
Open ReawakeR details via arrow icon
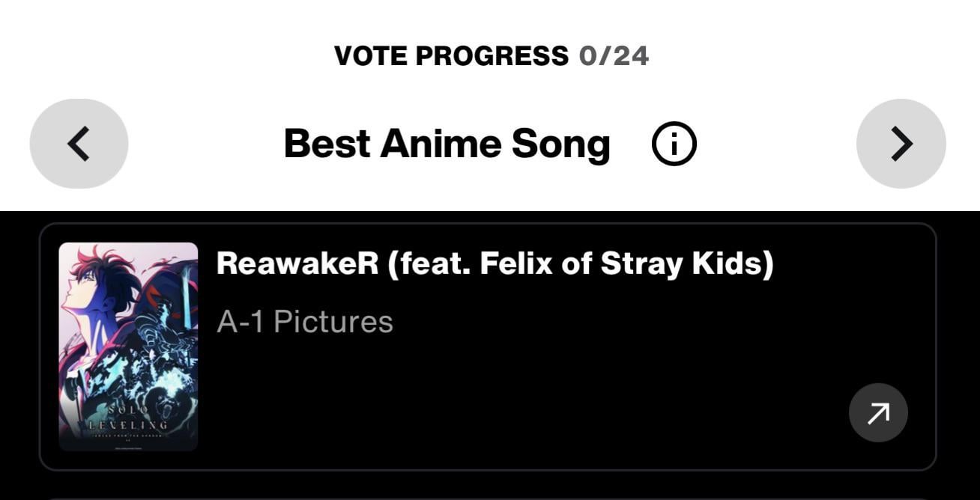(877, 412)
